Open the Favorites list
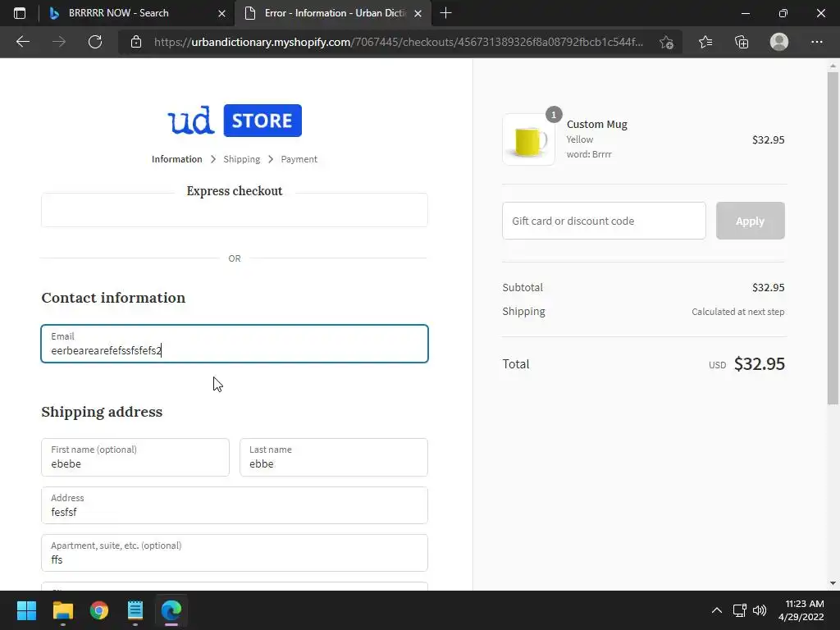The image size is (840, 630). click(705, 42)
